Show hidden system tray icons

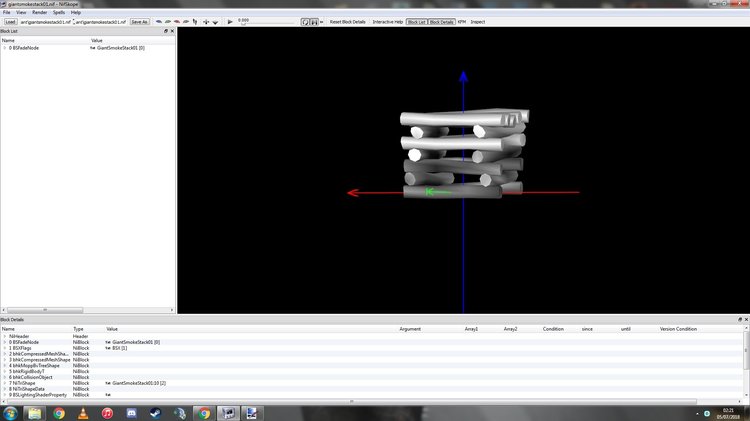pyautogui.click(x=697, y=414)
